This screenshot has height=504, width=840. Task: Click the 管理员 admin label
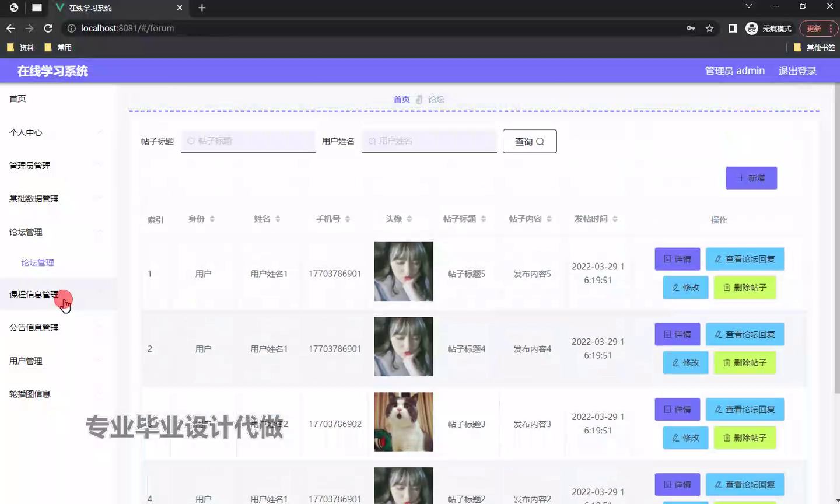click(734, 71)
